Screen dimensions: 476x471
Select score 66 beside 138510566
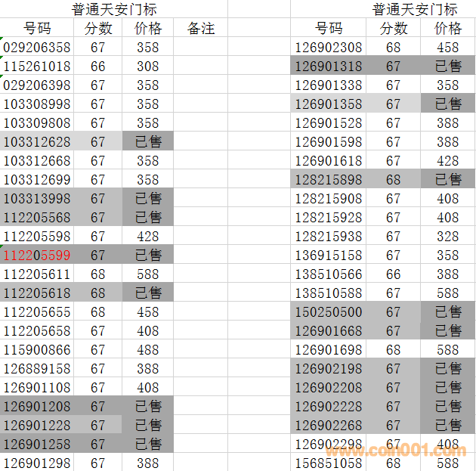(394, 274)
